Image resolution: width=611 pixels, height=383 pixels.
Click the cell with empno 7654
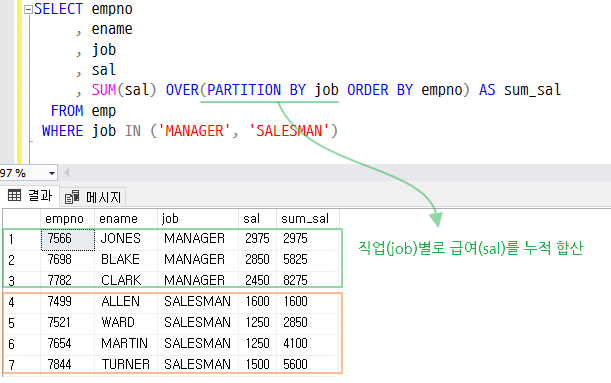pos(67,344)
